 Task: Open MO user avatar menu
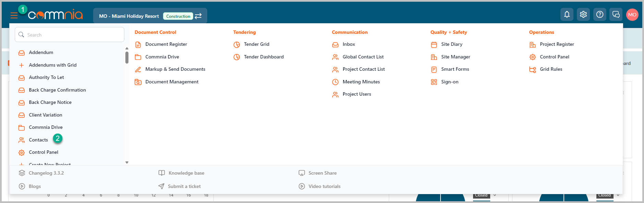pyautogui.click(x=632, y=15)
